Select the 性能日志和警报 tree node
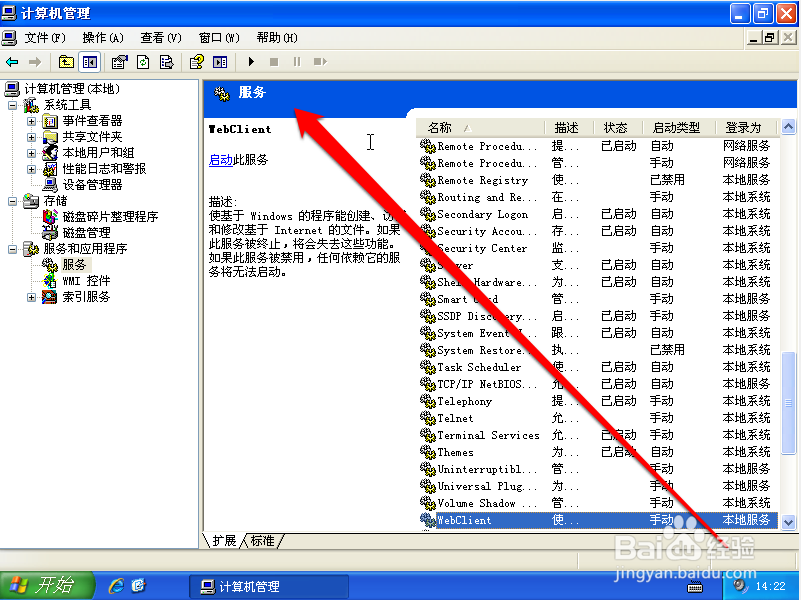Screen dimensions: 801x600 104,169
